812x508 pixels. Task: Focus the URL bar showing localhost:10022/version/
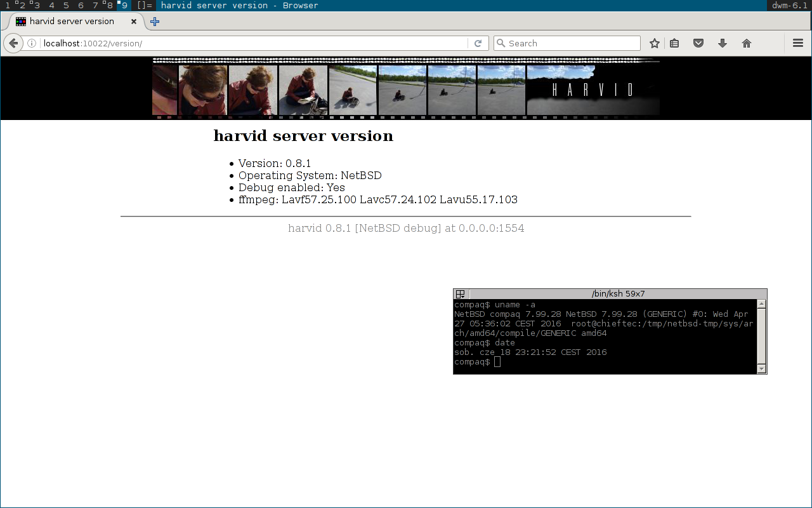254,43
